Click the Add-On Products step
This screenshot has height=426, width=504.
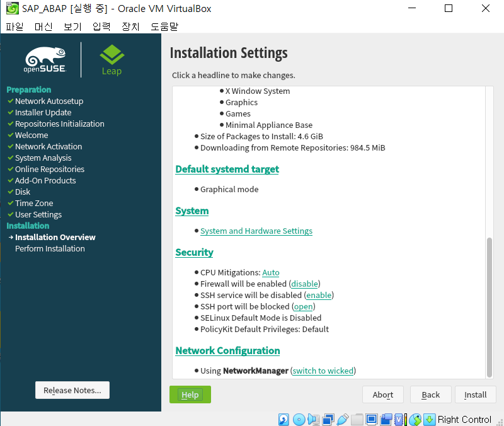[x=45, y=180]
